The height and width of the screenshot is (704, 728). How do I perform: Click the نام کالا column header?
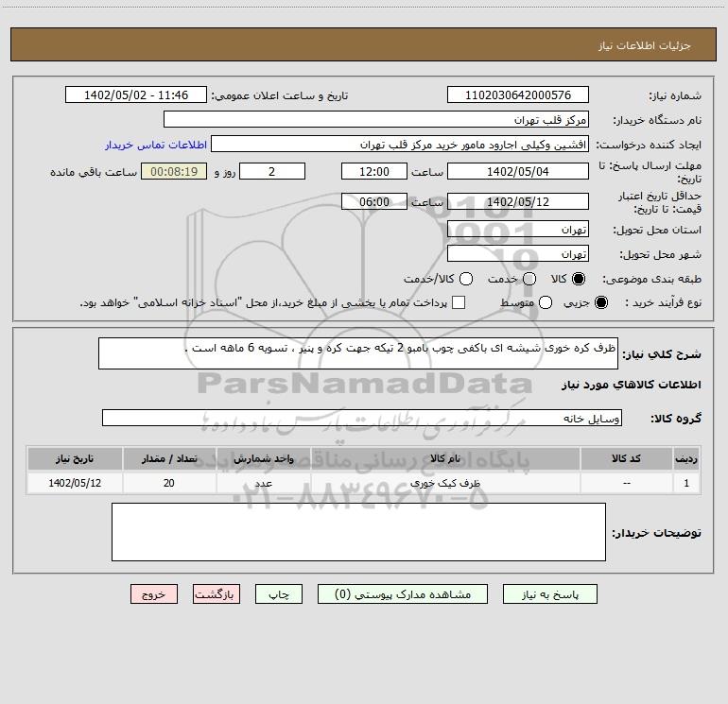tap(445, 458)
